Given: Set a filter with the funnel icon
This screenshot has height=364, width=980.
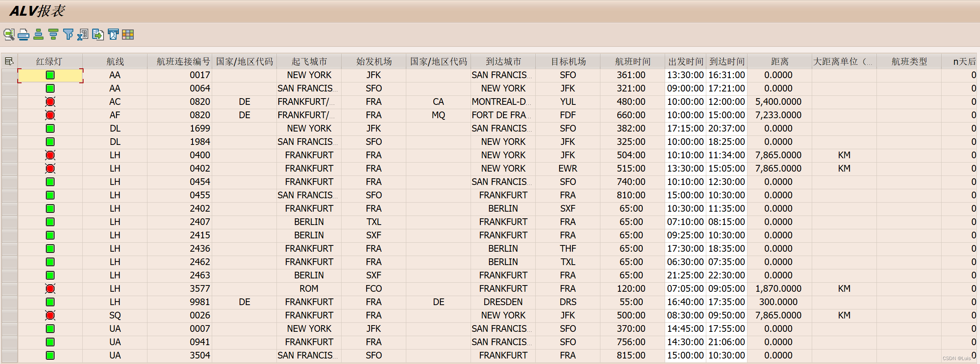Looking at the screenshot, I should coord(68,35).
